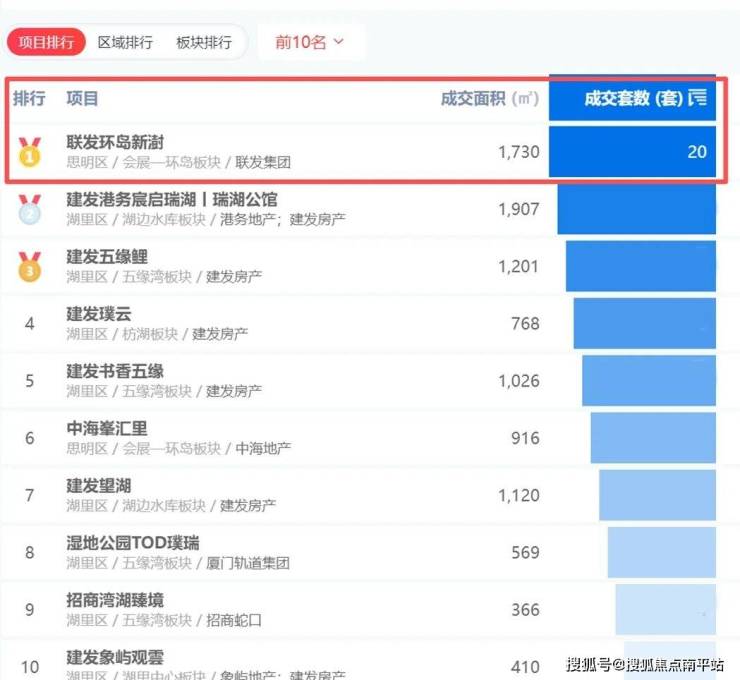Open project 建发港务宸启瑞湖丨瑞湖公馆
Viewport: 740px width, 680px height.
click(172, 199)
